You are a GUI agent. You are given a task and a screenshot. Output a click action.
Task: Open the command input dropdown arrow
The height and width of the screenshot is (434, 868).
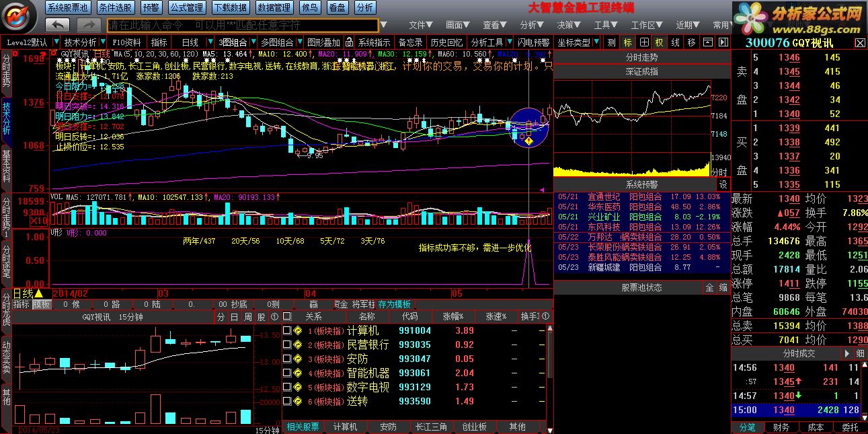click(x=383, y=25)
